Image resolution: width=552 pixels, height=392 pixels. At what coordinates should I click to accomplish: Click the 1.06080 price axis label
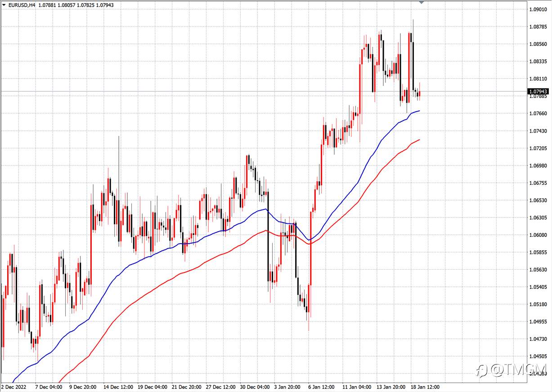[539, 235]
